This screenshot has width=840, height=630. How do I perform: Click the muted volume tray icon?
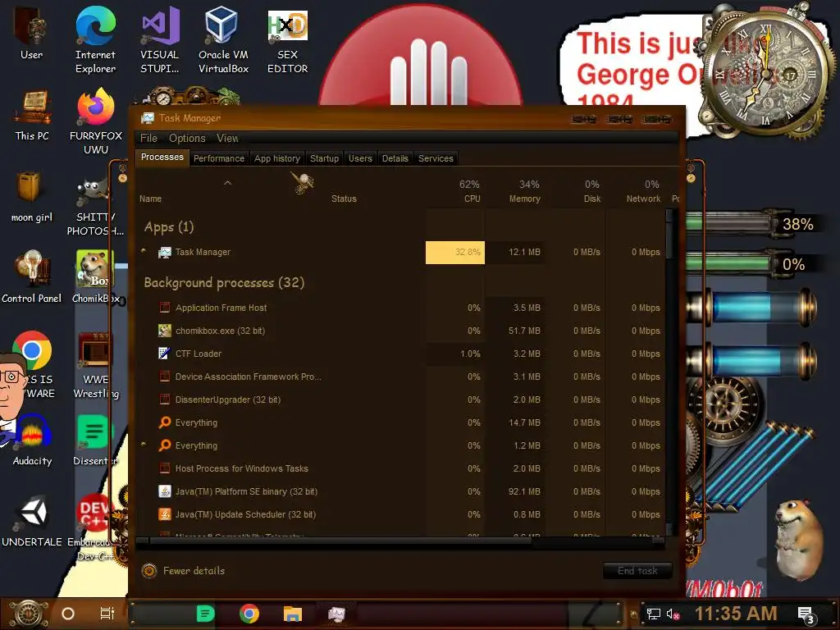tap(673, 614)
